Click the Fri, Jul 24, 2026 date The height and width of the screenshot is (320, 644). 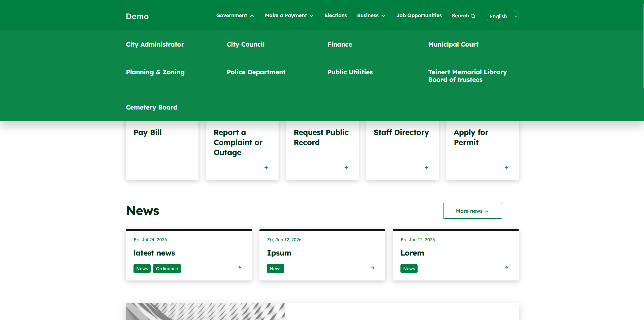(150, 240)
